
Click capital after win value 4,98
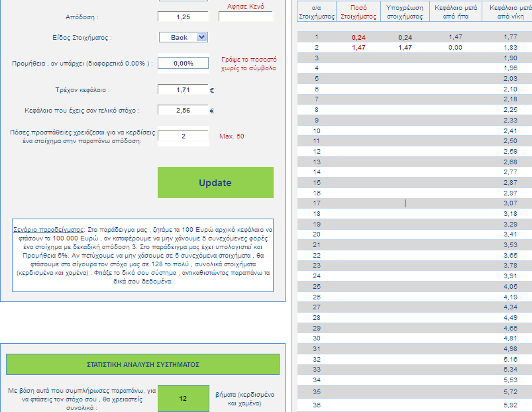pos(511,348)
